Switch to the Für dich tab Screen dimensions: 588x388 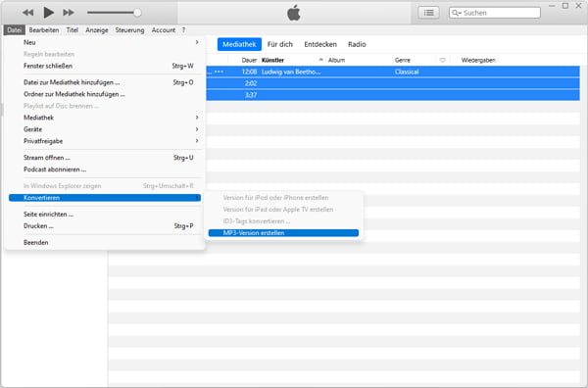tap(279, 44)
